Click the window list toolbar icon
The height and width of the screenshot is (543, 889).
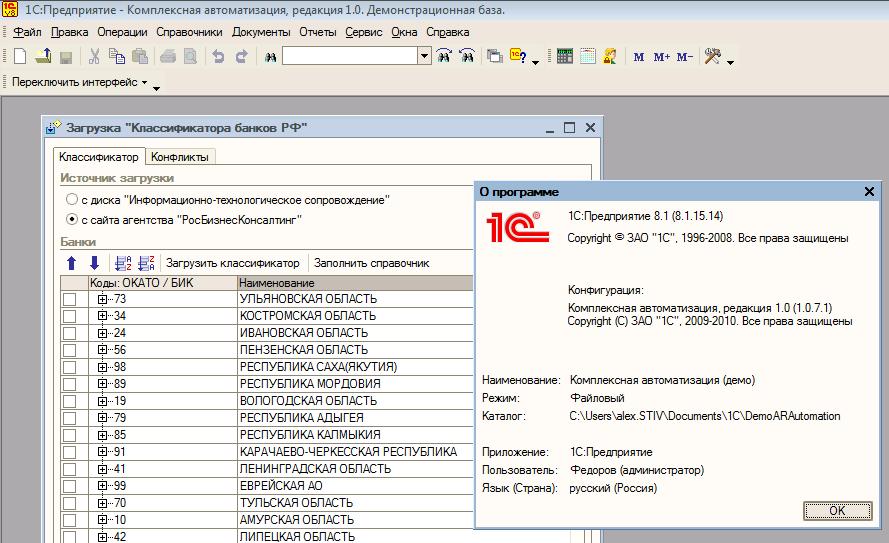494,56
